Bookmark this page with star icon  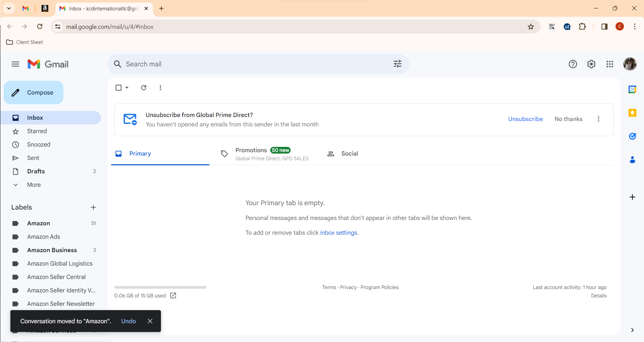click(531, 26)
